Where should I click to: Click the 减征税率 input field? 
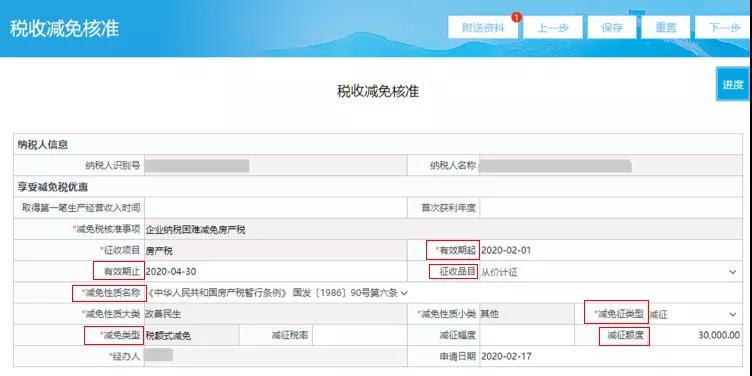tap(359, 335)
